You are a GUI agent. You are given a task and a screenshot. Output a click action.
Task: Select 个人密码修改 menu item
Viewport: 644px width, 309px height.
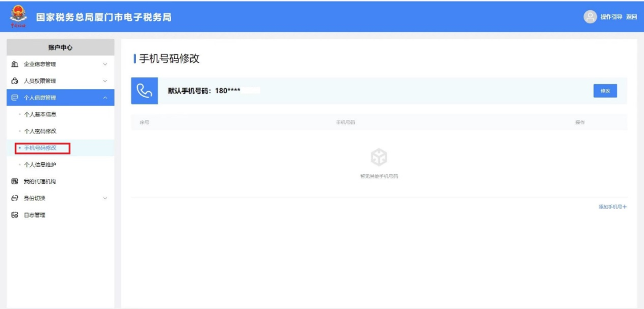coord(41,131)
